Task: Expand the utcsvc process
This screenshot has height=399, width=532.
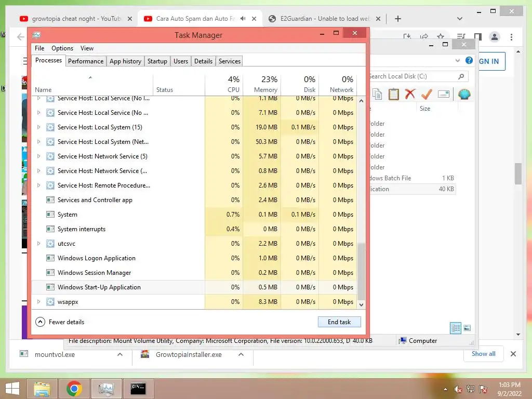Action: (x=38, y=244)
